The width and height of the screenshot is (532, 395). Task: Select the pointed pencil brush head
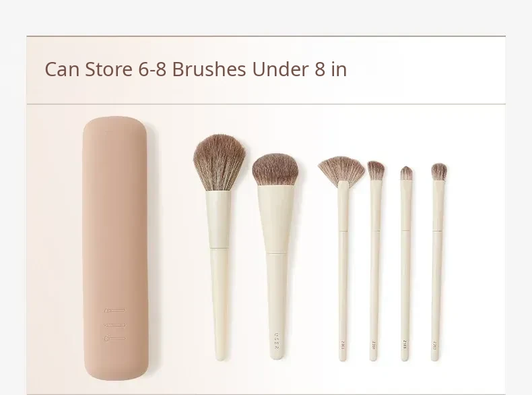(406, 173)
